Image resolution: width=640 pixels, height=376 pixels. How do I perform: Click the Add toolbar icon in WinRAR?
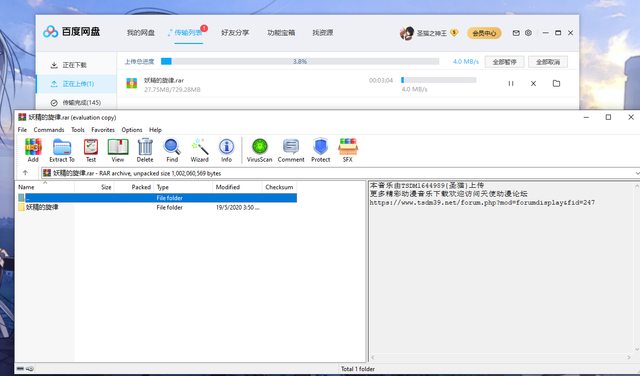[x=33, y=150]
